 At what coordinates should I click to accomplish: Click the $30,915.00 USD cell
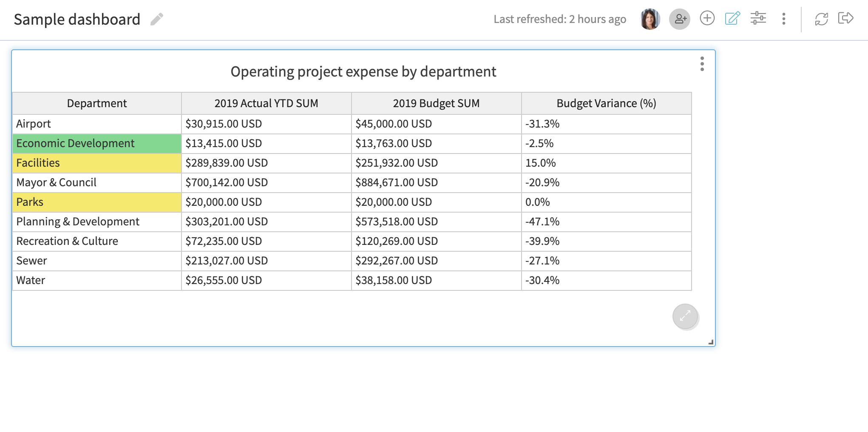267,124
